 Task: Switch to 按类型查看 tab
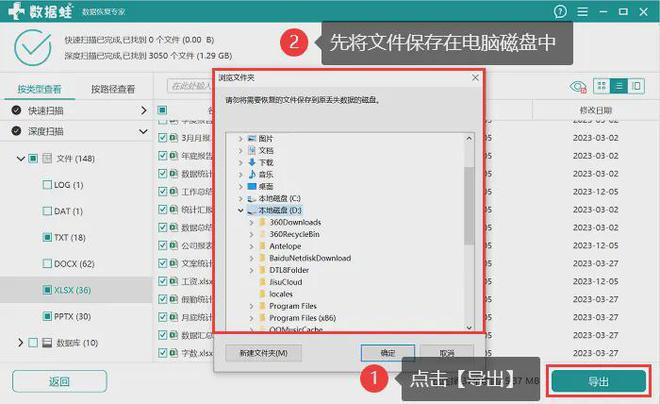40,89
